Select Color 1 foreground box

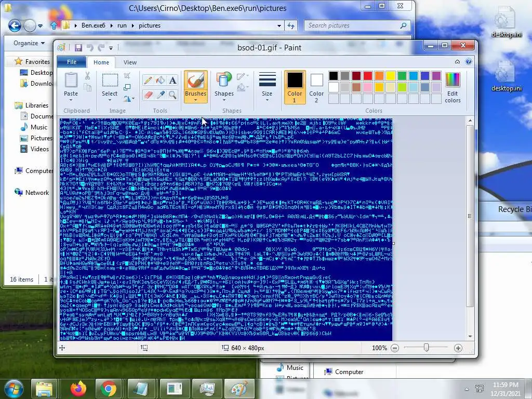coord(295,87)
